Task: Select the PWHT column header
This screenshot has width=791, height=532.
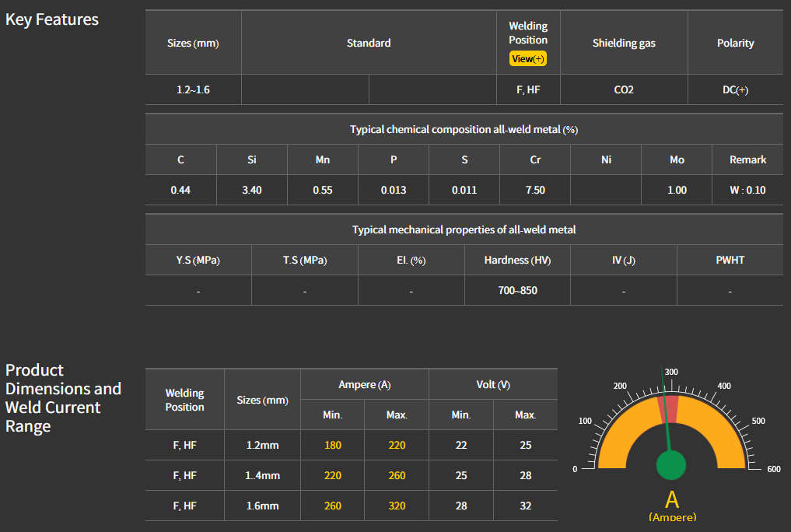Action: 730,261
